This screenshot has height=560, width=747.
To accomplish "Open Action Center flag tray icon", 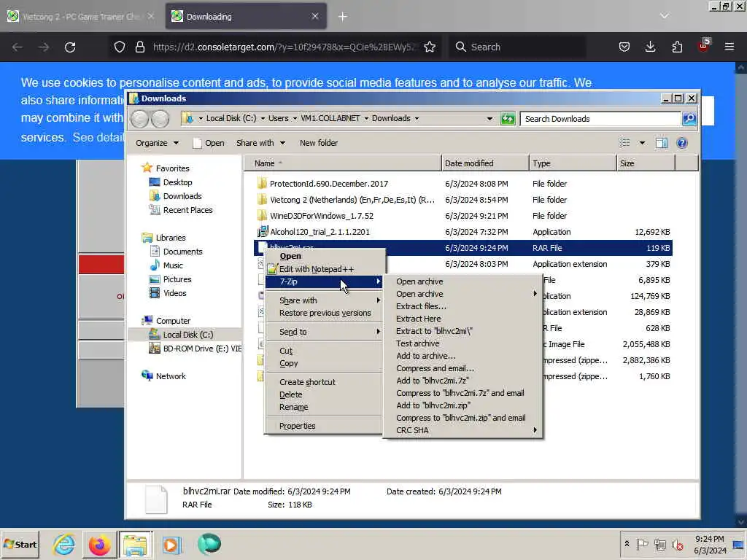I will (x=642, y=544).
